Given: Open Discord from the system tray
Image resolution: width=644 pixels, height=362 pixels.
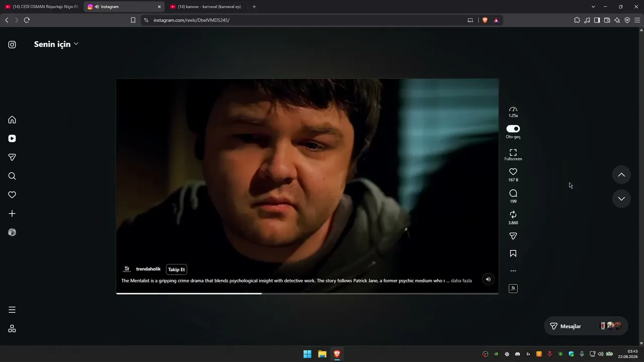Looking at the screenshot, I should click(517, 354).
